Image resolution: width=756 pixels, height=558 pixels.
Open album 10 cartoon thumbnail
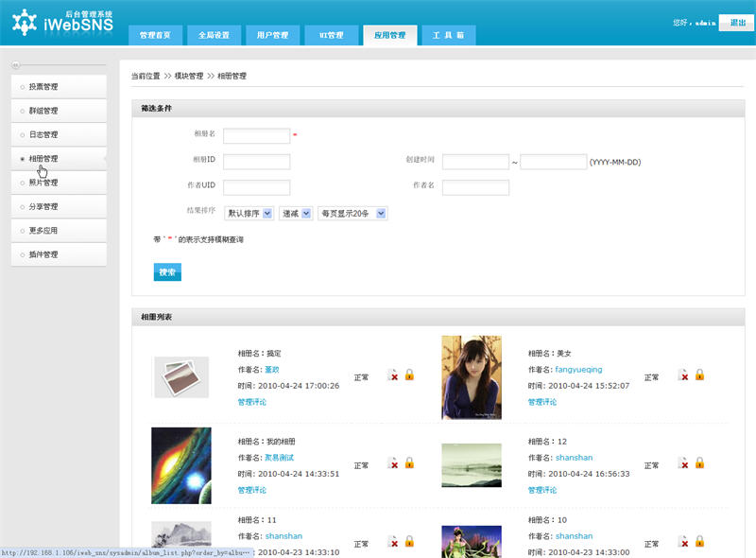coord(472,542)
